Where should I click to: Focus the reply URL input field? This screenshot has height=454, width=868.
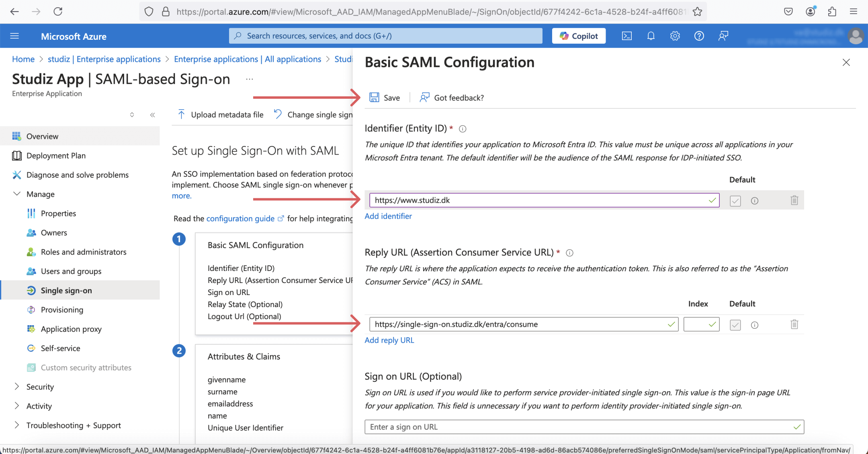(x=524, y=324)
